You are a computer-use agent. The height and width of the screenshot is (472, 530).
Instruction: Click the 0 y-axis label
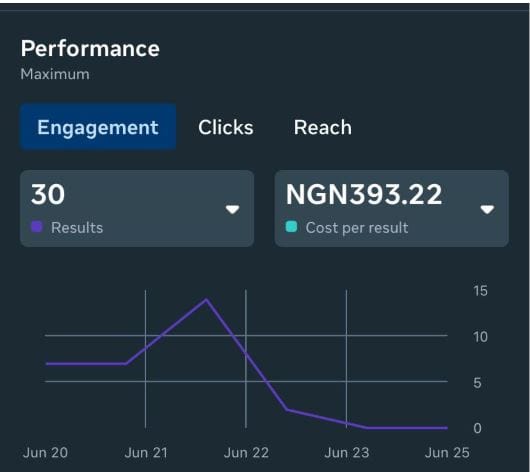(x=477, y=428)
